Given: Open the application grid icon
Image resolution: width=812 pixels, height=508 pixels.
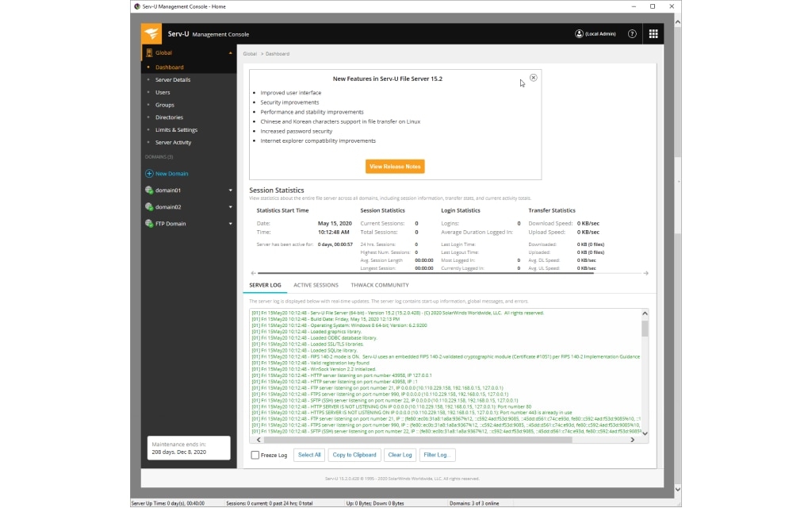Looking at the screenshot, I should [x=653, y=33].
